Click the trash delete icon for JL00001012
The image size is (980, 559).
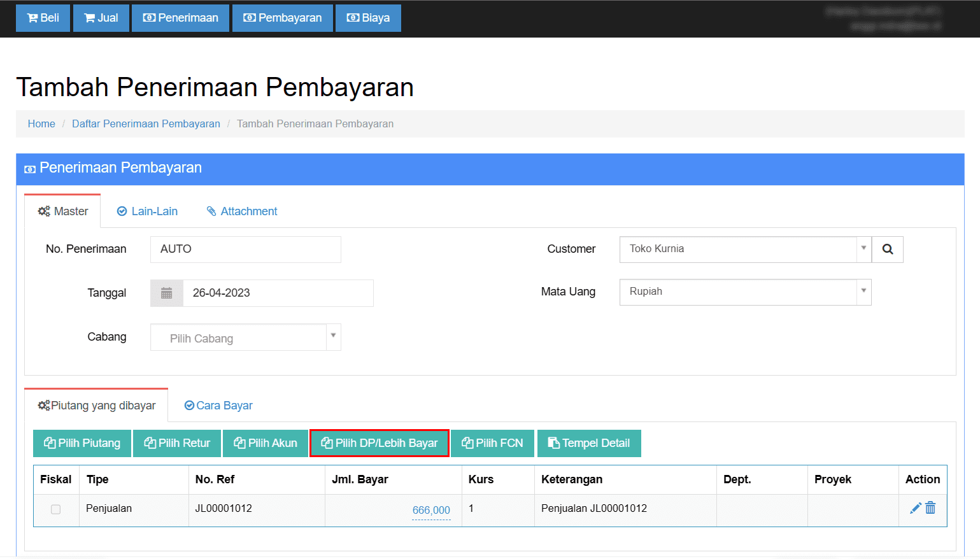click(x=930, y=508)
